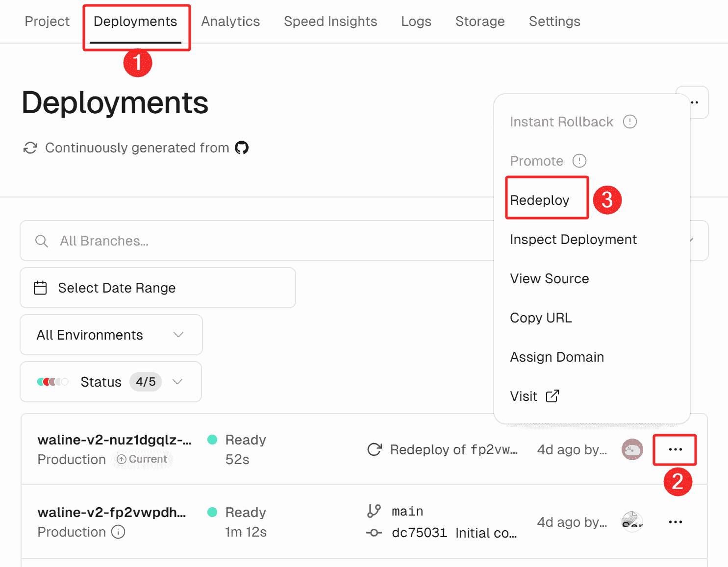Click Copy URL menu entry
Image resolution: width=728 pixels, height=567 pixels.
pyautogui.click(x=541, y=318)
